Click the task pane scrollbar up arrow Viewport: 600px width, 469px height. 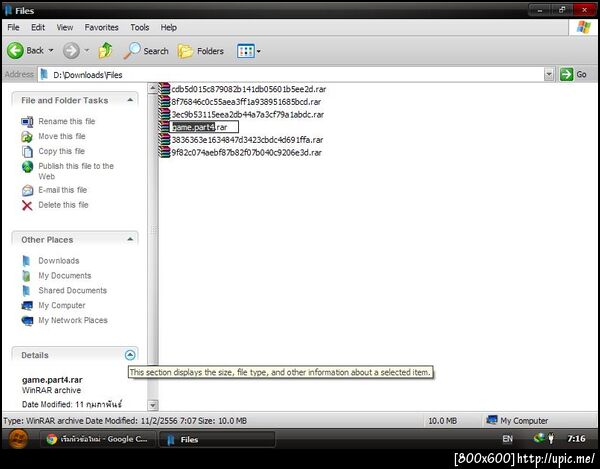[x=153, y=88]
